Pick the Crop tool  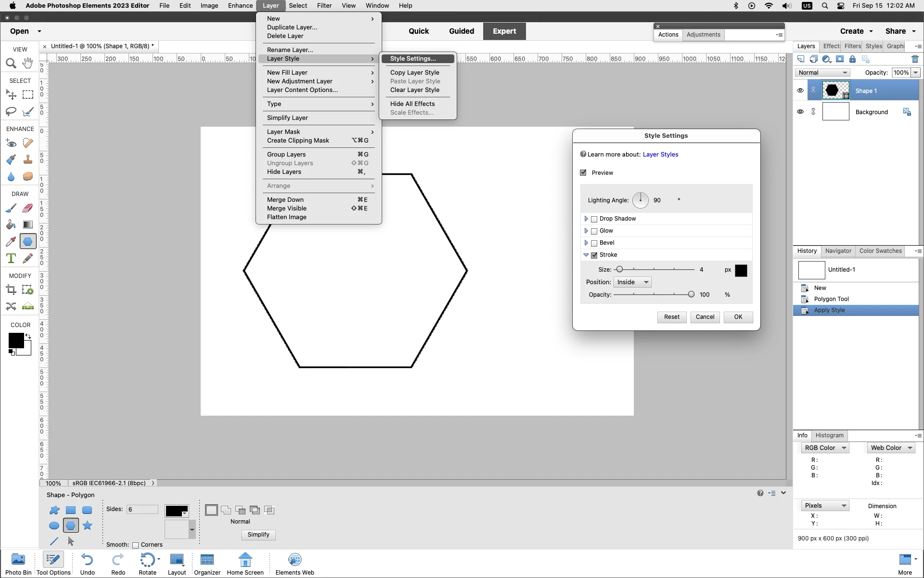[11, 290]
